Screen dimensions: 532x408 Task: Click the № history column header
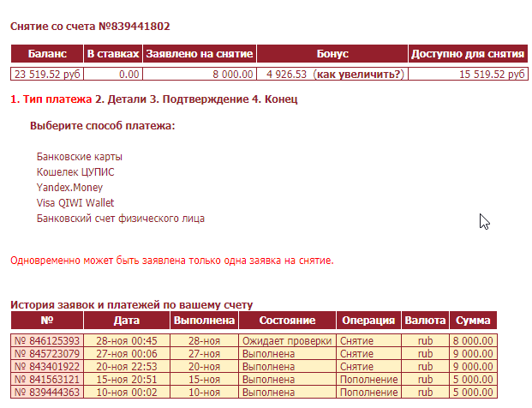[x=47, y=321]
